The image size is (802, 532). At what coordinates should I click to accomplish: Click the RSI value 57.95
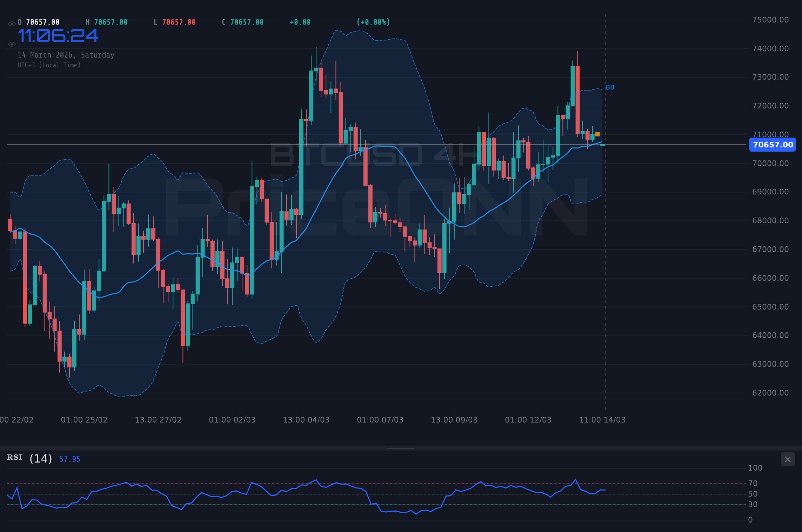tap(69, 459)
